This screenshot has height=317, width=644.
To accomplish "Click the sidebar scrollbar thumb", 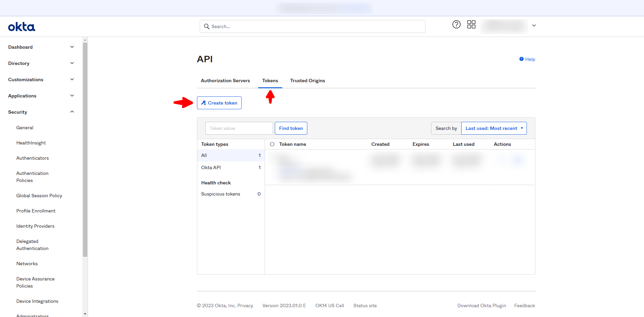I will 85,149.
